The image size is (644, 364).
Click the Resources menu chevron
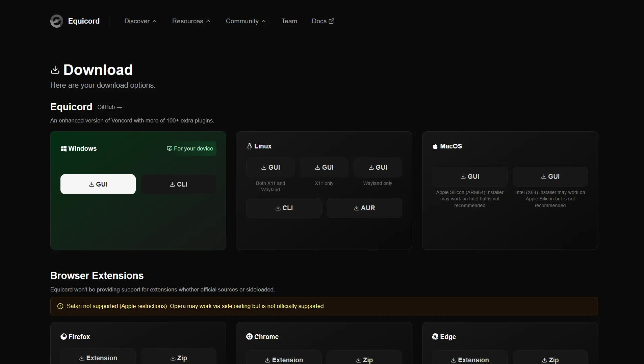point(208,21)
